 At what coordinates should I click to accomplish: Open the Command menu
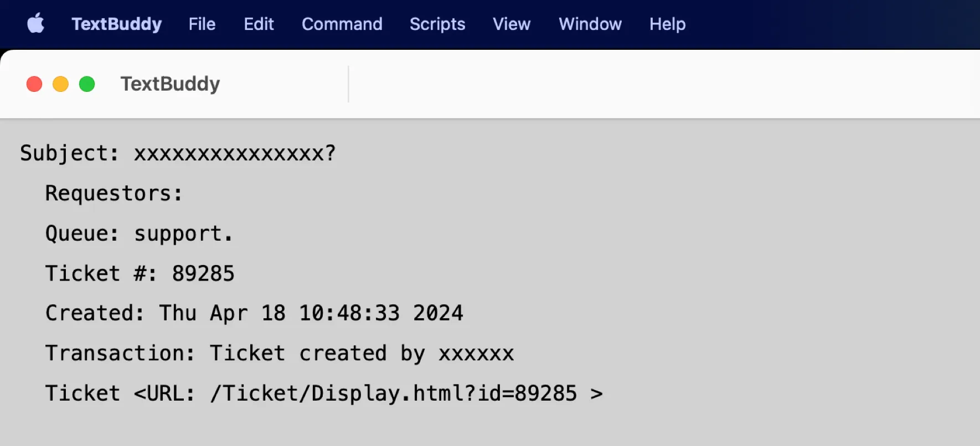(342, 24)
